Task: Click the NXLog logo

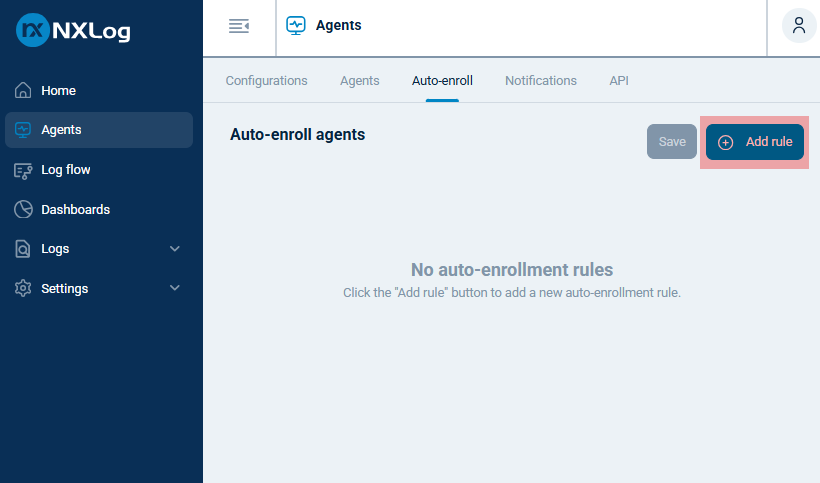Action: pyautogui.click(x=73, y=30)
